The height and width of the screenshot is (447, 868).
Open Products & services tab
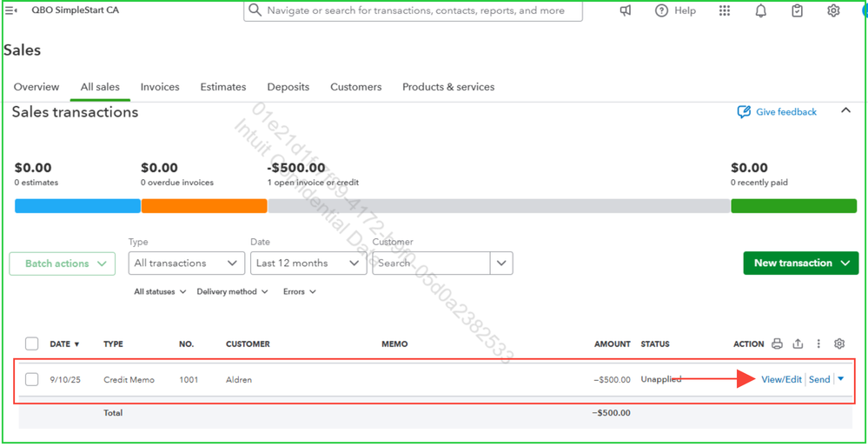click(448, 87)
